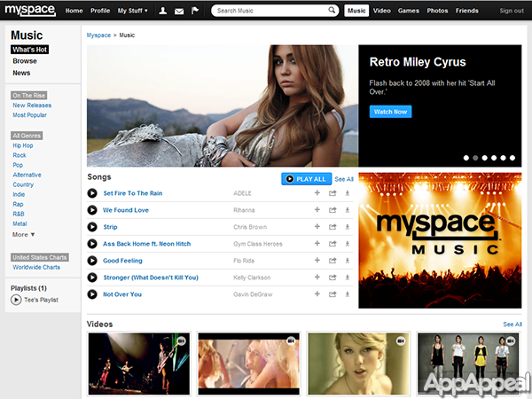Viewport: 532px width, 399px height.
Task: Click See All next to Songs
Action: click(344, 179)
